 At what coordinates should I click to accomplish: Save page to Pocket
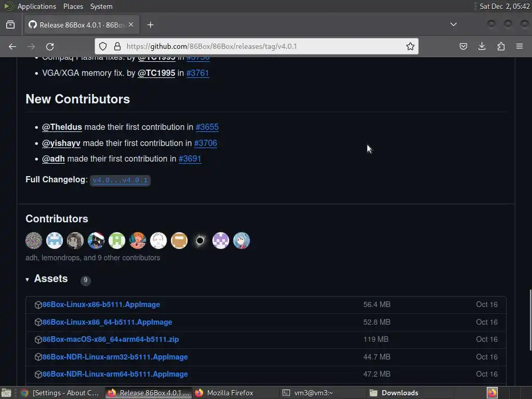[463, 46]
